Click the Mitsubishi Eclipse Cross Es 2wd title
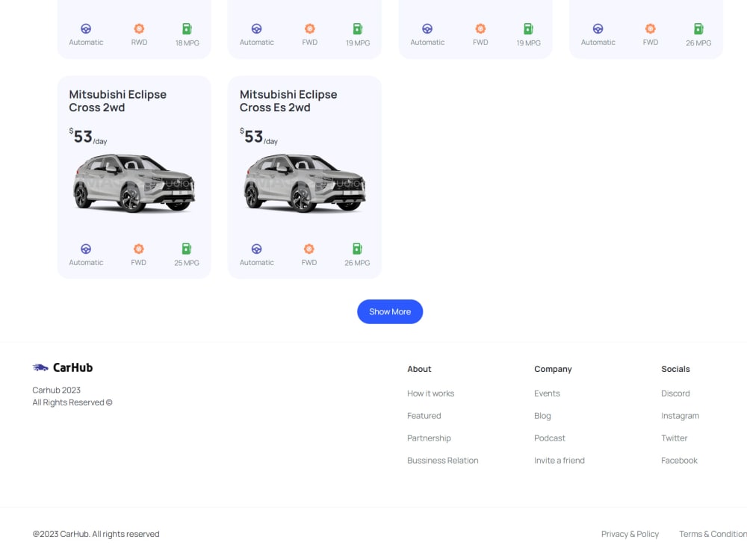 coord(288,101)
